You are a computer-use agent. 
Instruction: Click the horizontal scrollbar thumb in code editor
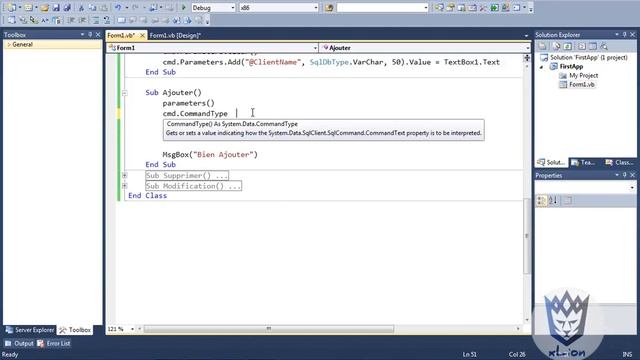point(269,329)
